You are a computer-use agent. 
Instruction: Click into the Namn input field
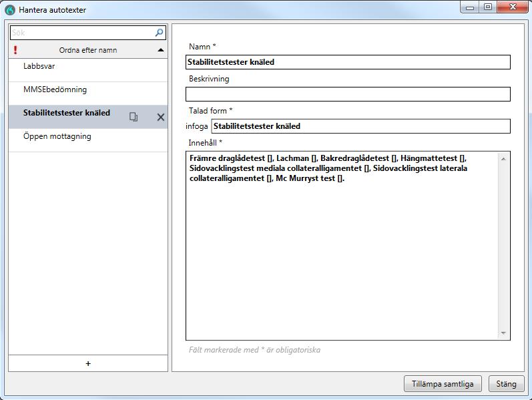tap(348, 62)
